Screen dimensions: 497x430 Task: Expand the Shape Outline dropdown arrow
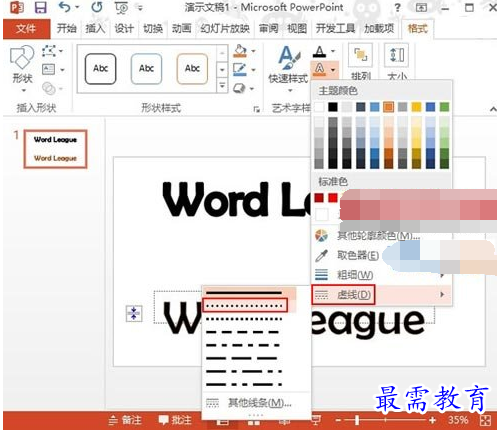254,70
